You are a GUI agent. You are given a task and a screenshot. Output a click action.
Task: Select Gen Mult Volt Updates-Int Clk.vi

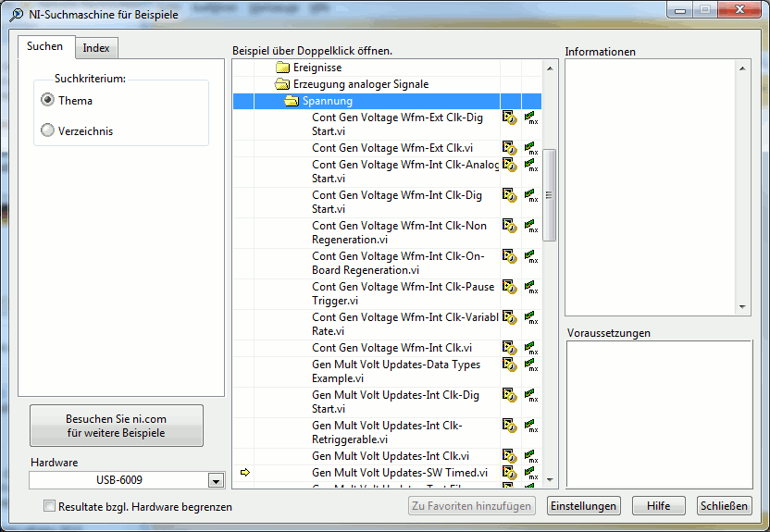391,456
